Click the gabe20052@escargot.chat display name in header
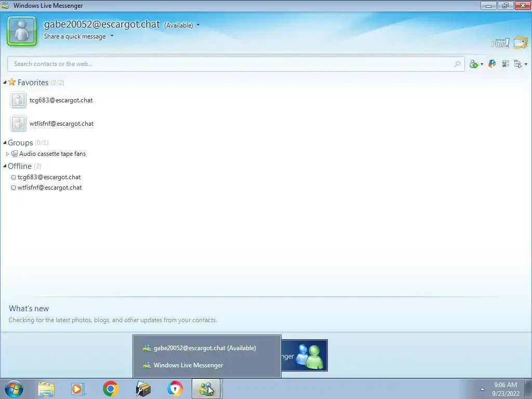Viewport: 532px width, 399px height. [102, 24]
